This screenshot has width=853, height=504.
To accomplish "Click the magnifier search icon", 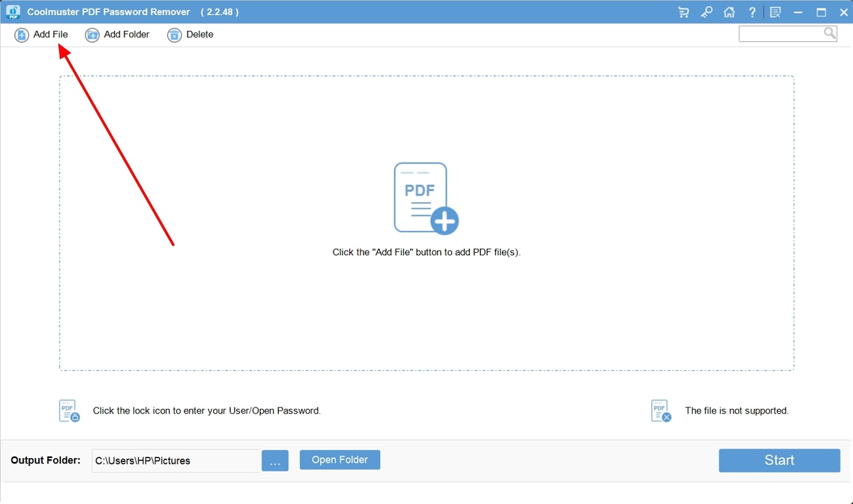I will tap(830, 33).
